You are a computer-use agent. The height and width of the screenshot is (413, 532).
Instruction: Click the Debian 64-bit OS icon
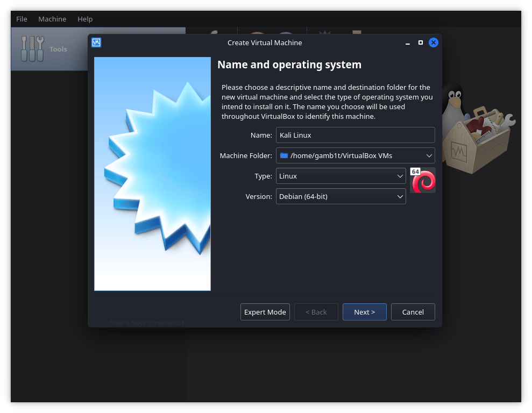click(x=423, y=180)
